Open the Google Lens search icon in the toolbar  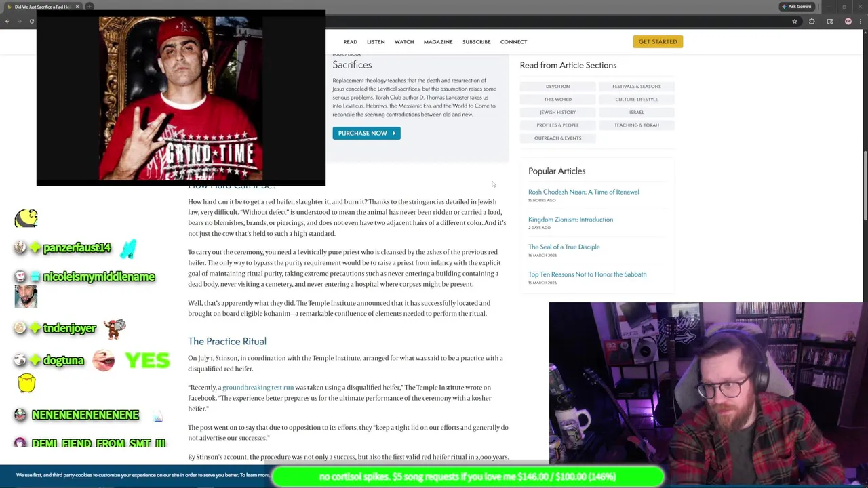(x=829, y=21)
